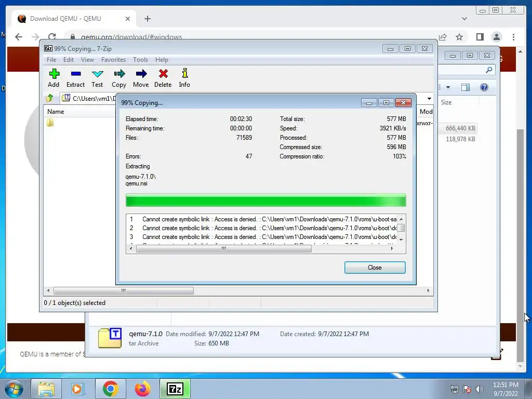532x399 pixels.
Task: Open the File menu in 7-Zip
Action: click(51, 60)
